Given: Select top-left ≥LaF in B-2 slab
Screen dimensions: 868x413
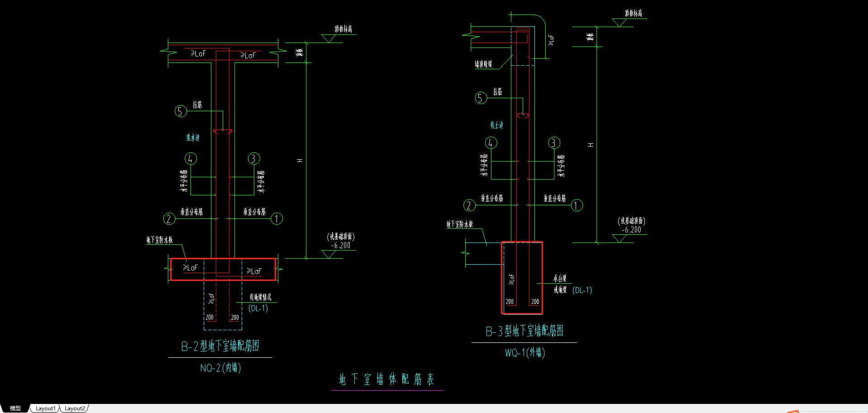Looking at the screenshot, I should (x=198, y=54).
